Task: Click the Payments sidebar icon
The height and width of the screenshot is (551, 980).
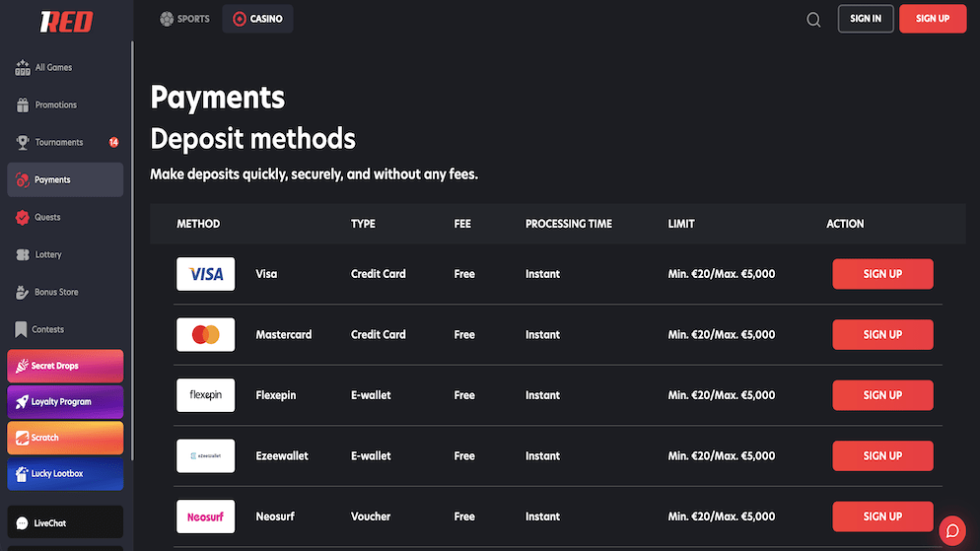Action: (x=23, y=180)
